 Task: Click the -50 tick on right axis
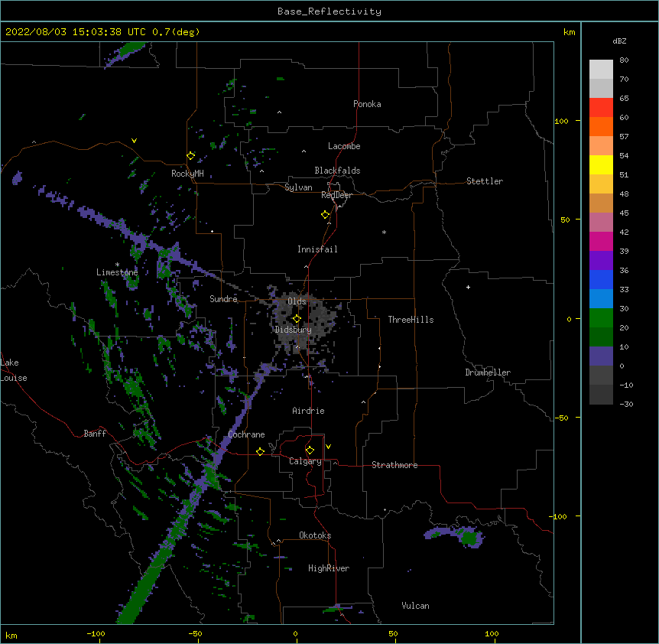pyautogui.click(x=561, y=418)
